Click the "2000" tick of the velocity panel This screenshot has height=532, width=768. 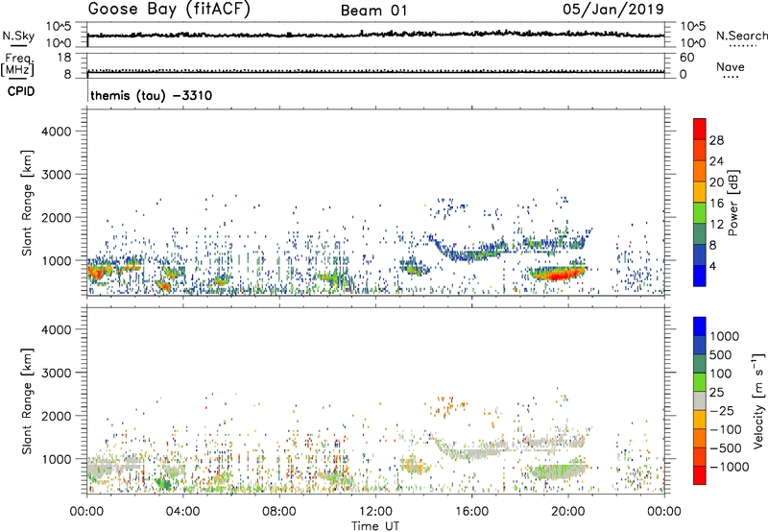pos(57,417)
